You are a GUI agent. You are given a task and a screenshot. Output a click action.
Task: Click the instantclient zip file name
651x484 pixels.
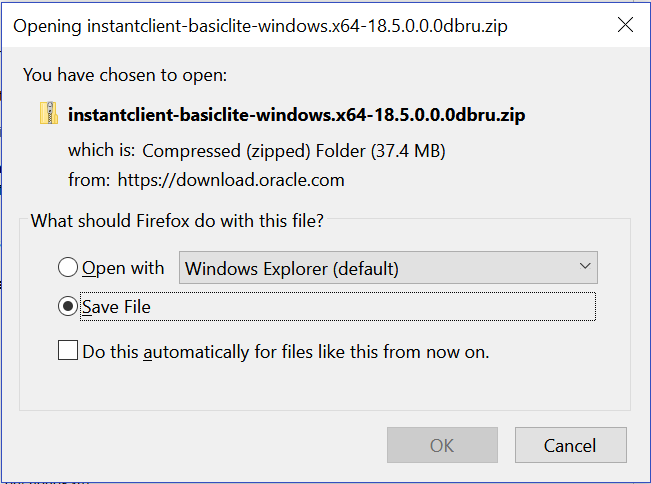click(x=297, y=115)
